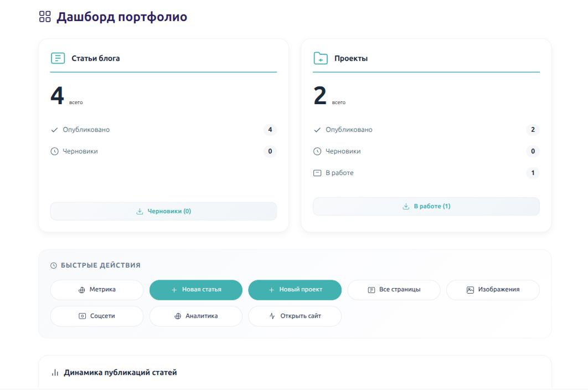
Task: Click the Черновики (0) button in the blog card
Action: click(163, 211)
